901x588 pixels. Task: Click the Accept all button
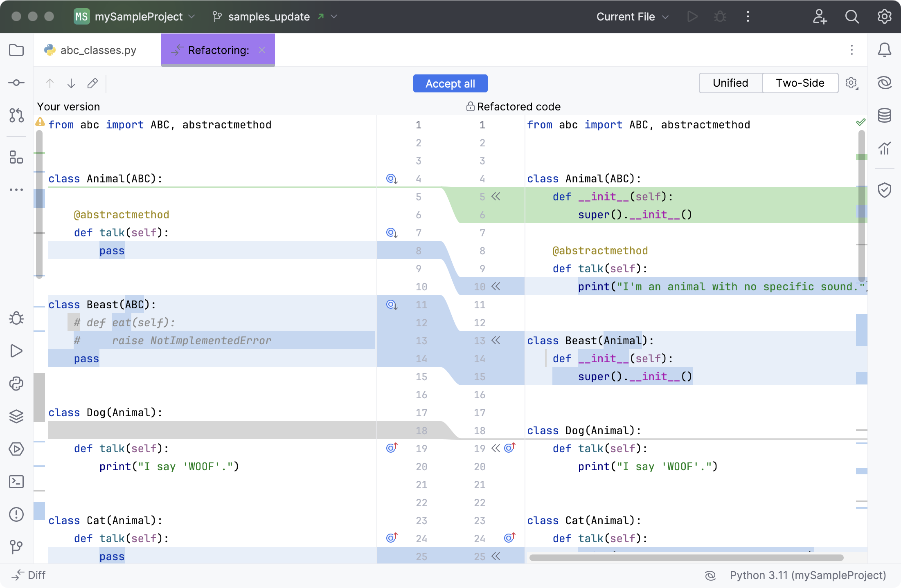pos(450,83)
